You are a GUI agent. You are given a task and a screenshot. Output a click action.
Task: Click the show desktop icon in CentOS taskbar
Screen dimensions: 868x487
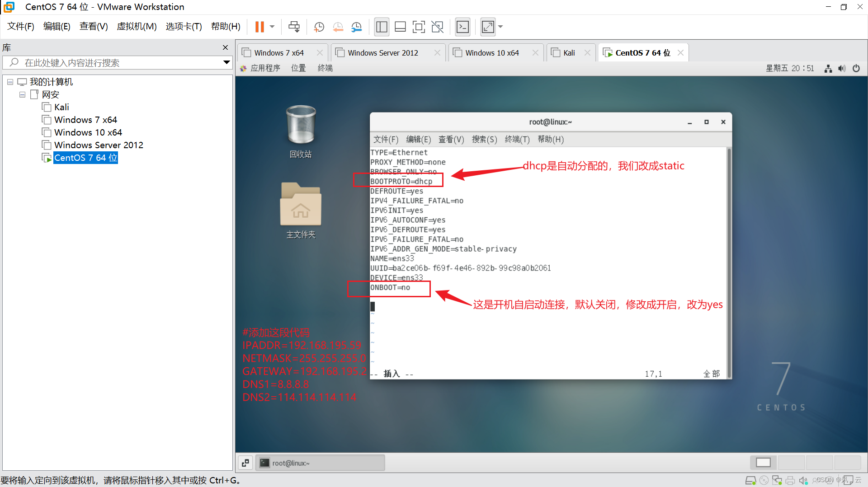coord(245,463)
